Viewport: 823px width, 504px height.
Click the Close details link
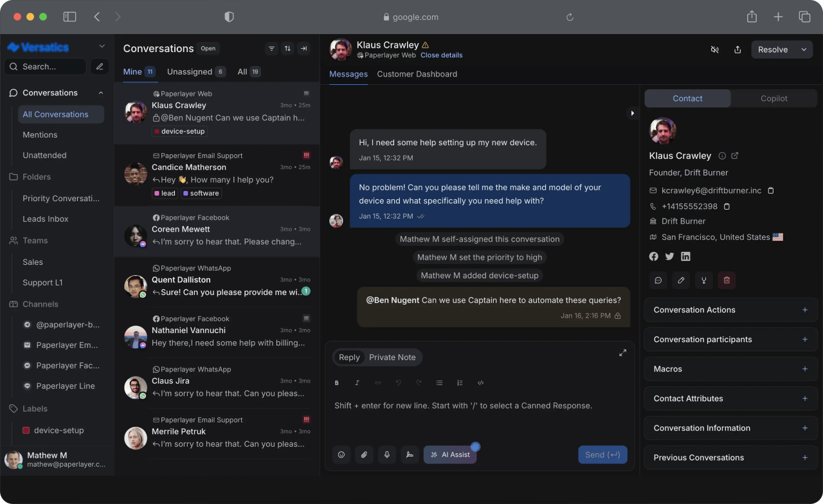442,55
